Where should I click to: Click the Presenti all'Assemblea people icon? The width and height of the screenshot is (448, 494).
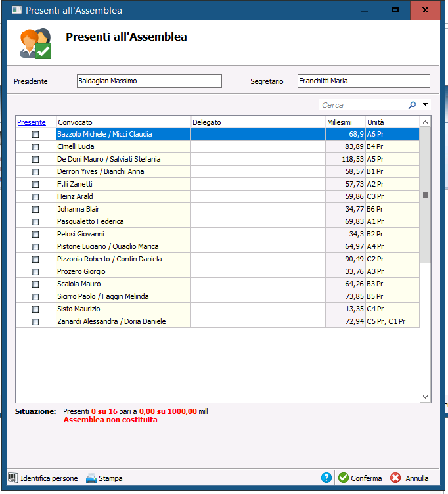[x=35, y=43]
